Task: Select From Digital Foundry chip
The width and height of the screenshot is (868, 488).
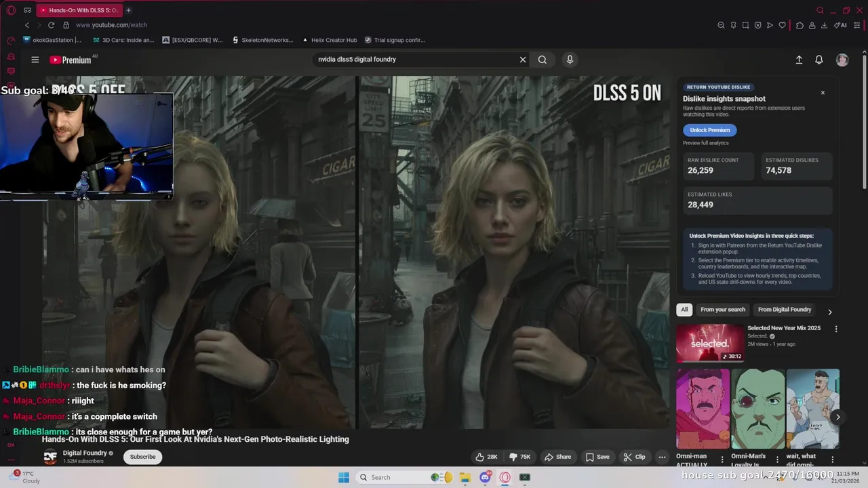Action: click(x=785, y=310)
